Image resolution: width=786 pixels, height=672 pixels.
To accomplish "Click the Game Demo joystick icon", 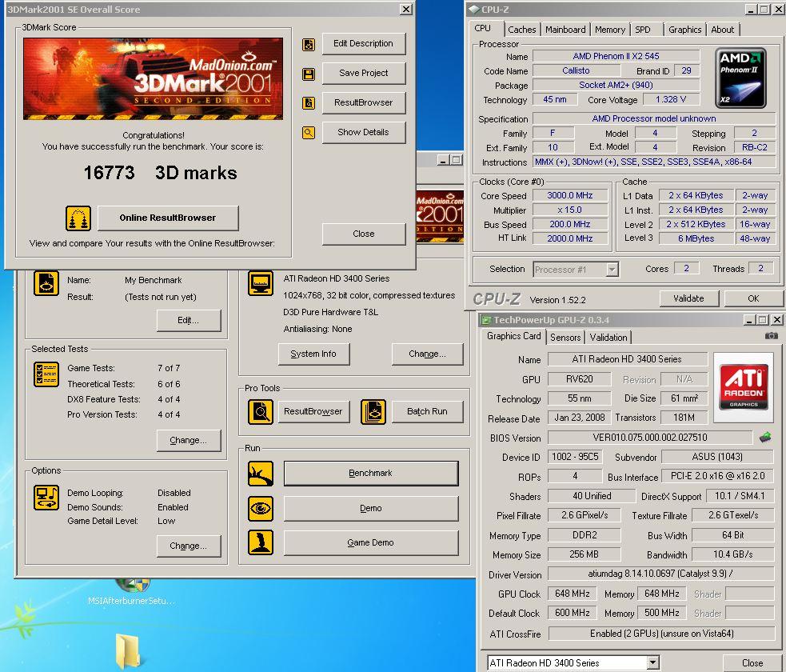I will 261,542.
